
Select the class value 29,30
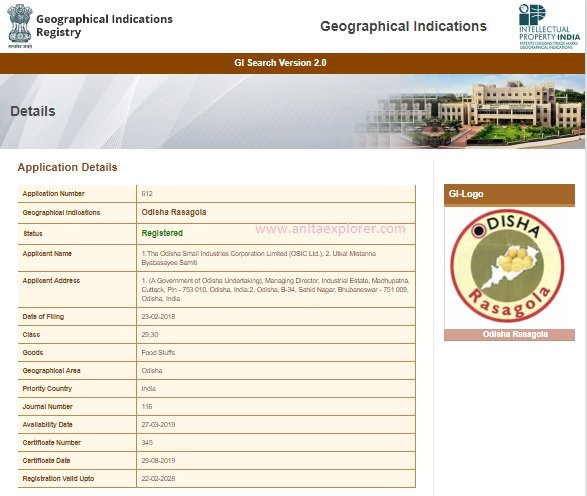pos(150,334)
